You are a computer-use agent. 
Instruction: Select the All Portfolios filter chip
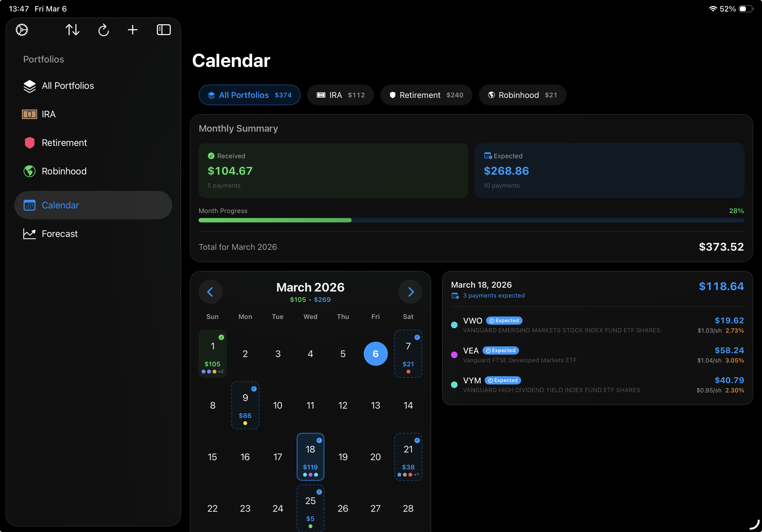(249, 95)
